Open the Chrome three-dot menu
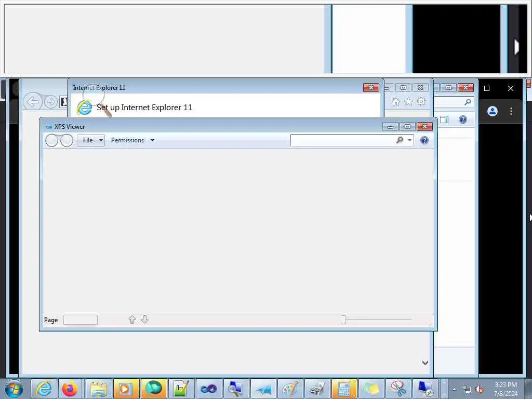Screen dimensions: 532x399 coord(511,111)
